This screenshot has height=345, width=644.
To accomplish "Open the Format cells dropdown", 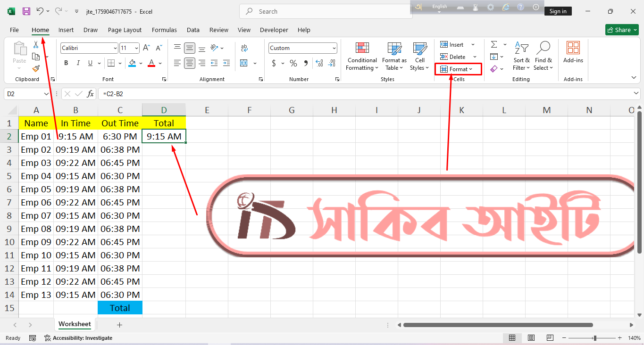I will pyautogui.click(x=458, y=69).
